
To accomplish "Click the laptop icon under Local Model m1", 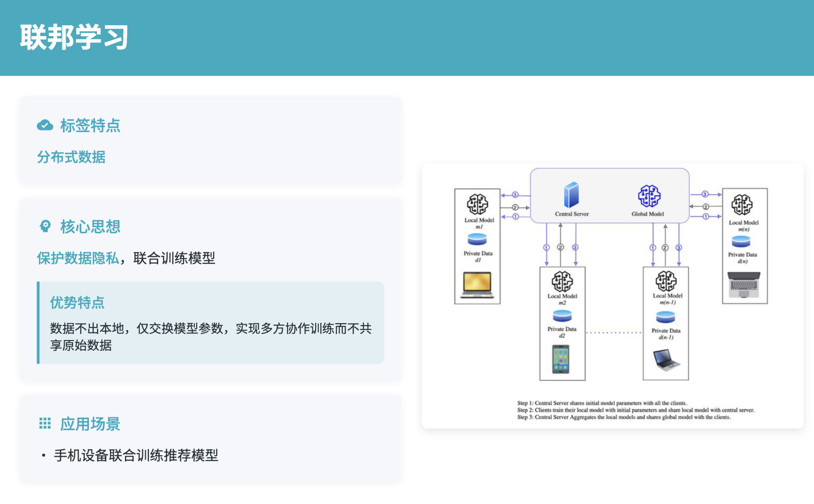I will pos(476,284).
